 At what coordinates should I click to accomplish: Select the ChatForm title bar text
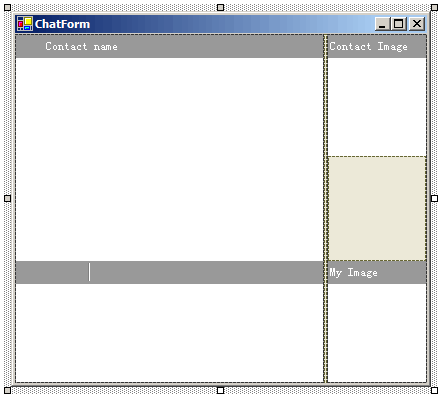pos(62,24)
